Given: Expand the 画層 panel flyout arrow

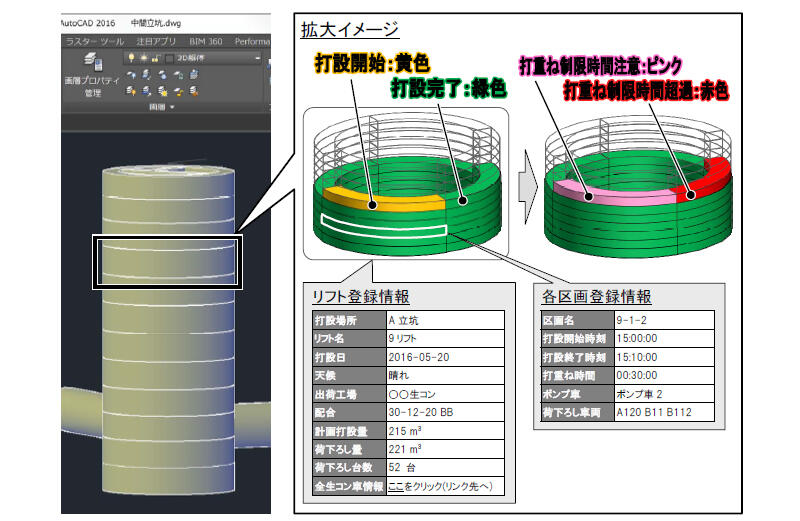Looking at the screenshot, I should click(x=172, y=107).
